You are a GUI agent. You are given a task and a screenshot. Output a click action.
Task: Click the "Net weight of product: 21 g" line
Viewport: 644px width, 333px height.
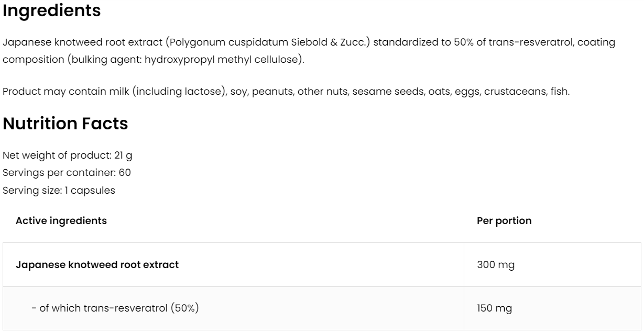point(63,156)
